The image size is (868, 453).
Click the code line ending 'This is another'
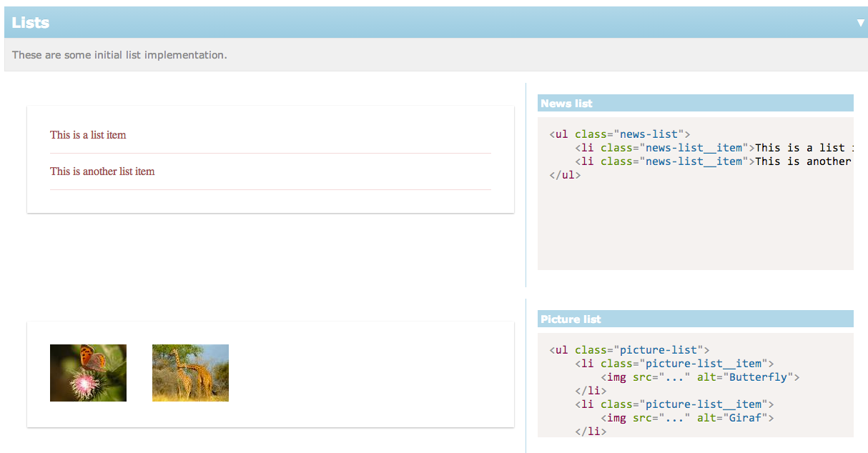[x=714, y=161]
